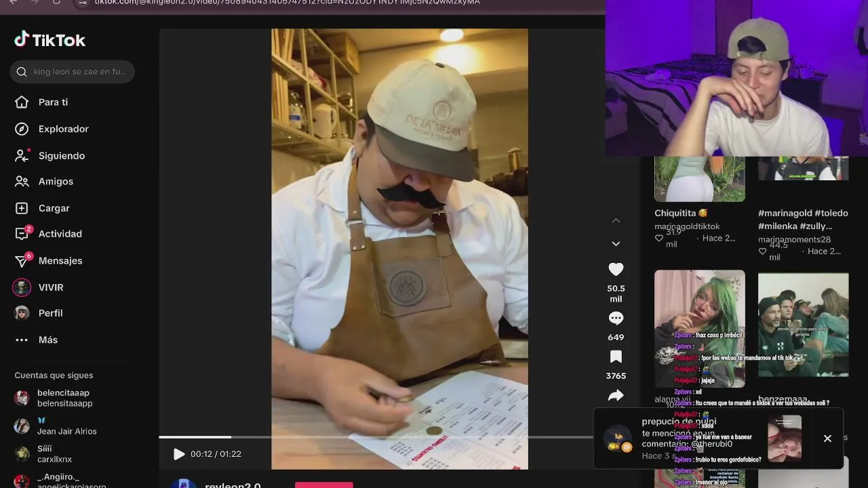Dismiss the mention notification with X
Image resolution: width=868 pixels, height=488 pixels.
tap(827, 439)
